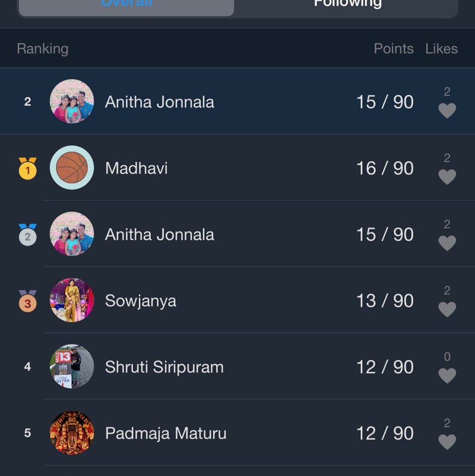Viewport: 475px width, 476px height.
Task: Like highlighted Anitha Jonnala top row heart
Action: (x=447, y=111)
